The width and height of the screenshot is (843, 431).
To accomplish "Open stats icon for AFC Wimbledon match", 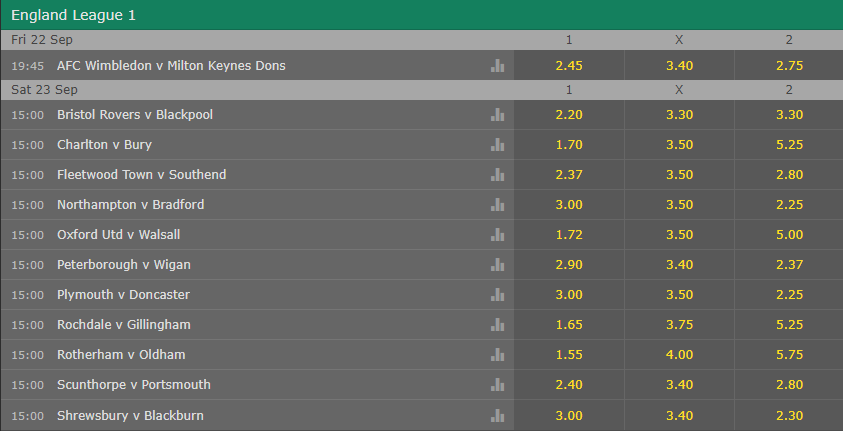I will pos(497,66).
